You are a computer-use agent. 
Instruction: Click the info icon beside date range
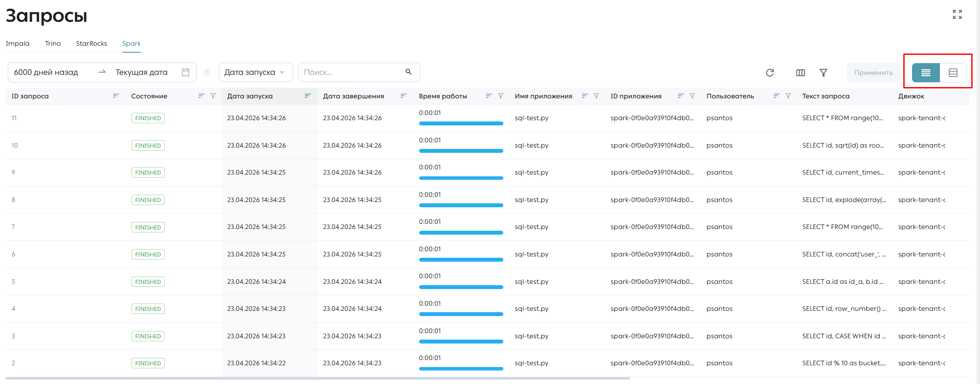(207, 72)
